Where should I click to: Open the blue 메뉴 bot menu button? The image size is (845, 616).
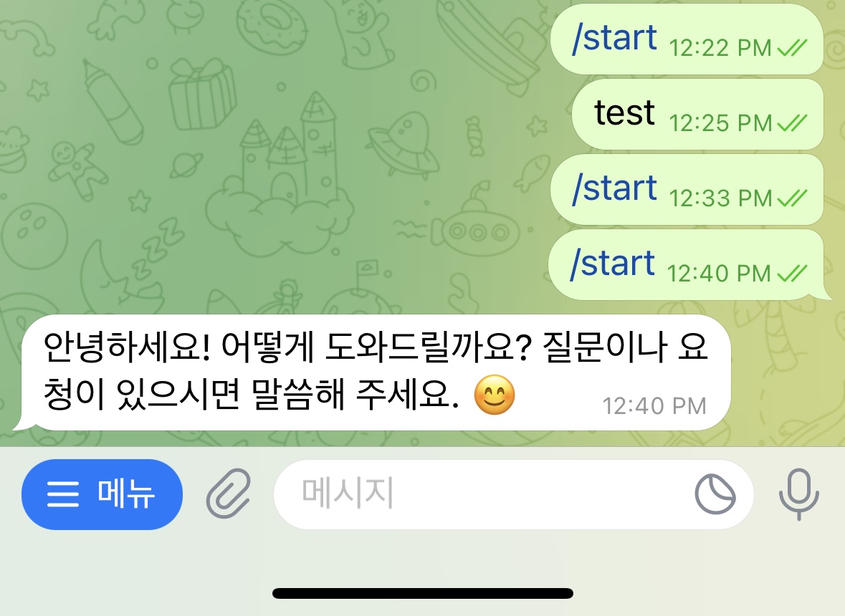pos(102,494)
